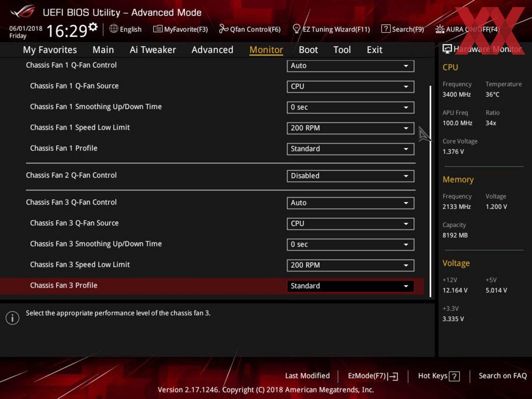Select Chassis Fan 2 Q-Fan Control label
Image resolution: width=532 pixels, height=399 pixels.
[x=71, y=175]
